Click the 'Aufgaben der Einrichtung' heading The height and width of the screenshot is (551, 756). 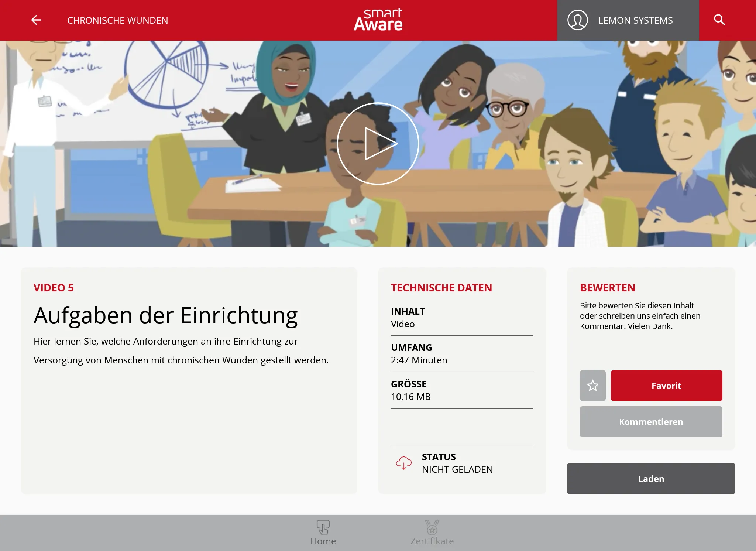click(166, 315)
